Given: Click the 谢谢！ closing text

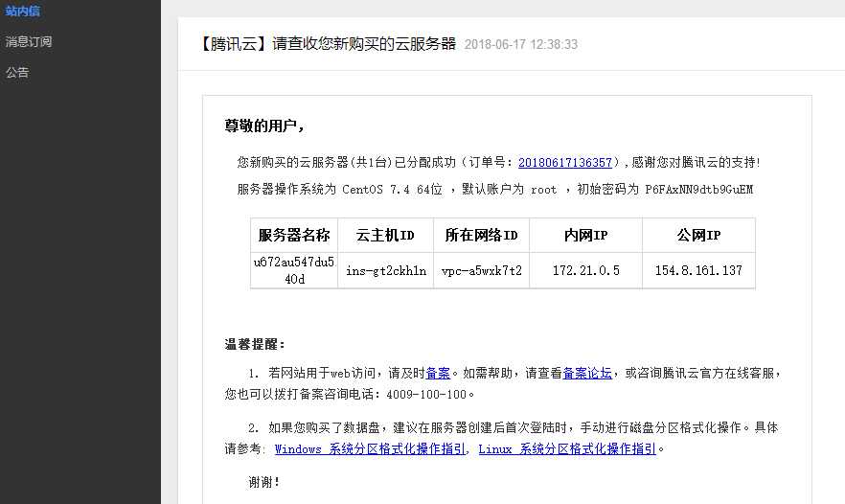Looking at the screenshot, I should click(264, 482).
